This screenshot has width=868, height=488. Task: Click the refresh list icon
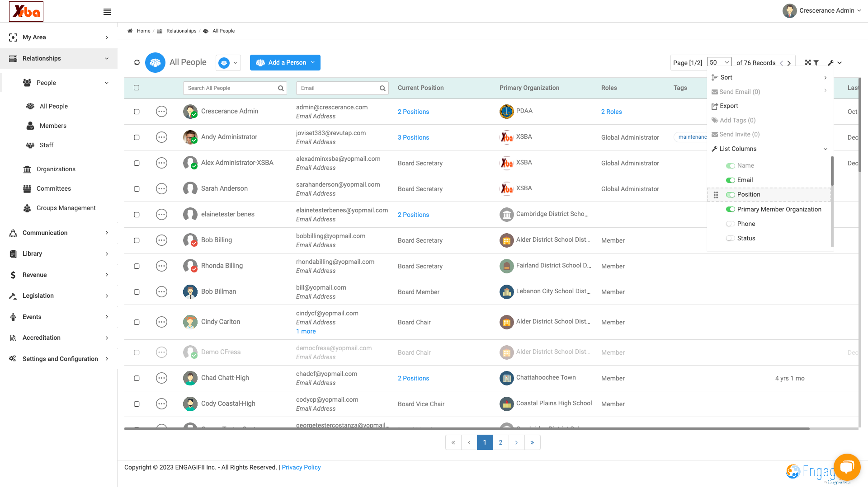pyautogui.click(x=137, y=62)
